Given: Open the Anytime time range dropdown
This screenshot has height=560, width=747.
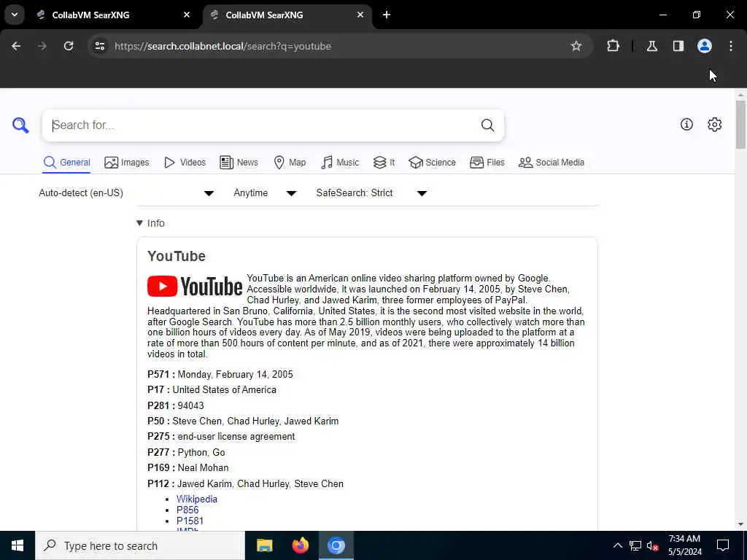Looking at the screenshot, I should click(265, 192).
